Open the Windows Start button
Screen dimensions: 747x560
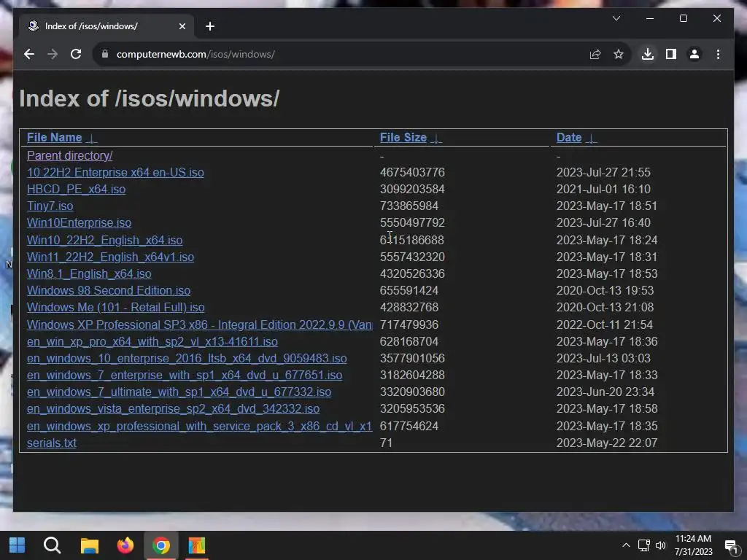pyautogui.click(x=18, y=545)
